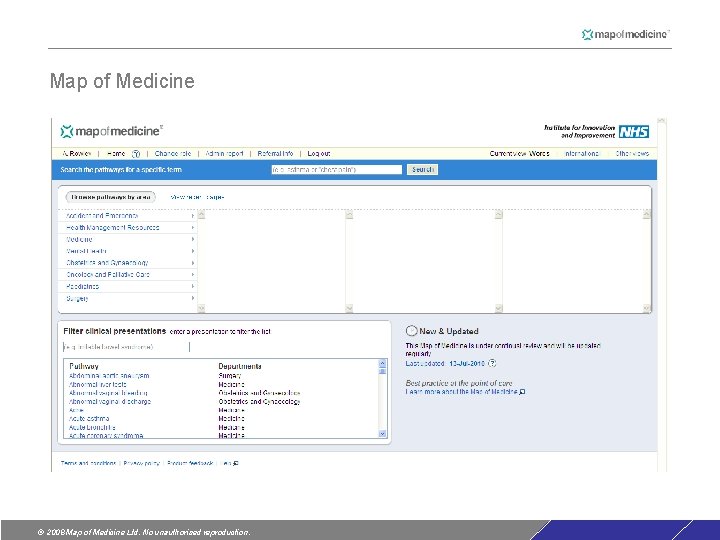Click the Map of Medicine logo at the slide's top right
This screenshot has width=720, height=540.
625,34
